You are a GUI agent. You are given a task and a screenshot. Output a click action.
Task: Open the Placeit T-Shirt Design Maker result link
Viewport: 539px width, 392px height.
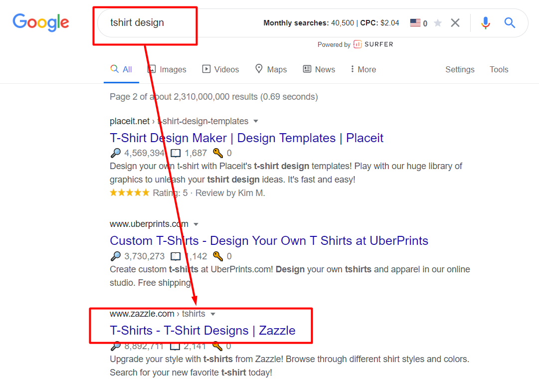pyautogui.click(x=246, y=138)
